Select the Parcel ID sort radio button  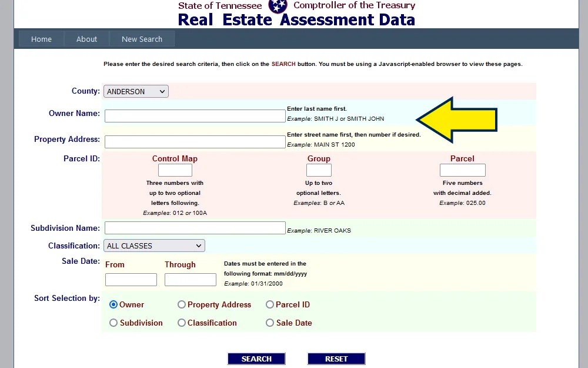click(x=270, y=304)
